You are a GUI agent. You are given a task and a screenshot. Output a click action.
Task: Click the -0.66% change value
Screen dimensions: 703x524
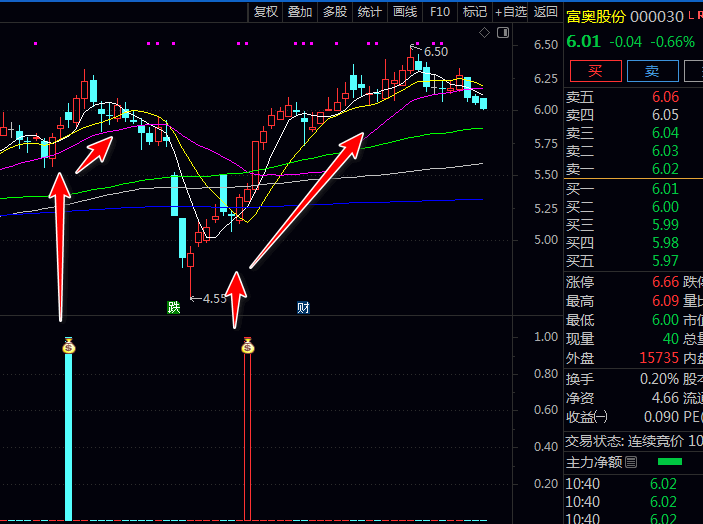(673, 42)
